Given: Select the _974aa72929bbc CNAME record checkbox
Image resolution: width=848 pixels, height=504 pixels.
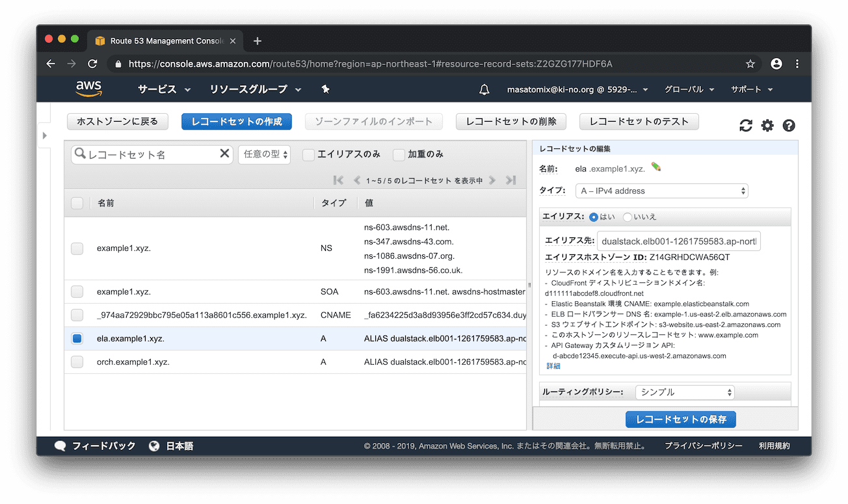Looking at the screenshot, I should 77,315.
